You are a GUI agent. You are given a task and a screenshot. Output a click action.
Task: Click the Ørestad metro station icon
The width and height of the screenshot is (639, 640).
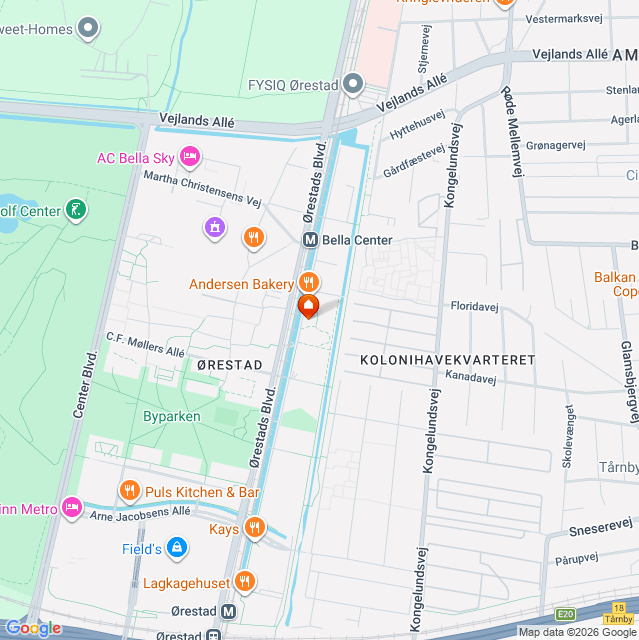[229, 611]
